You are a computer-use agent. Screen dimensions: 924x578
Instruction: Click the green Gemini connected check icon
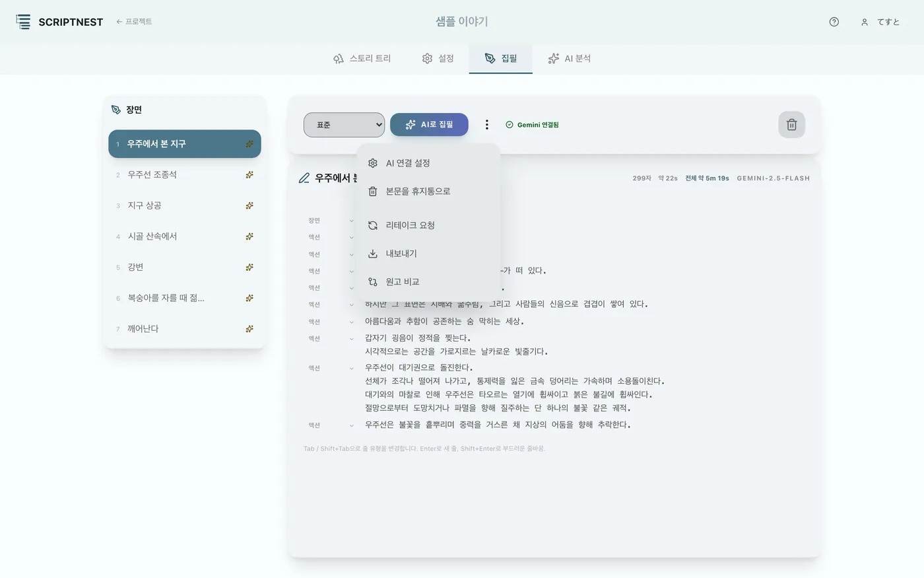(509, 125)
